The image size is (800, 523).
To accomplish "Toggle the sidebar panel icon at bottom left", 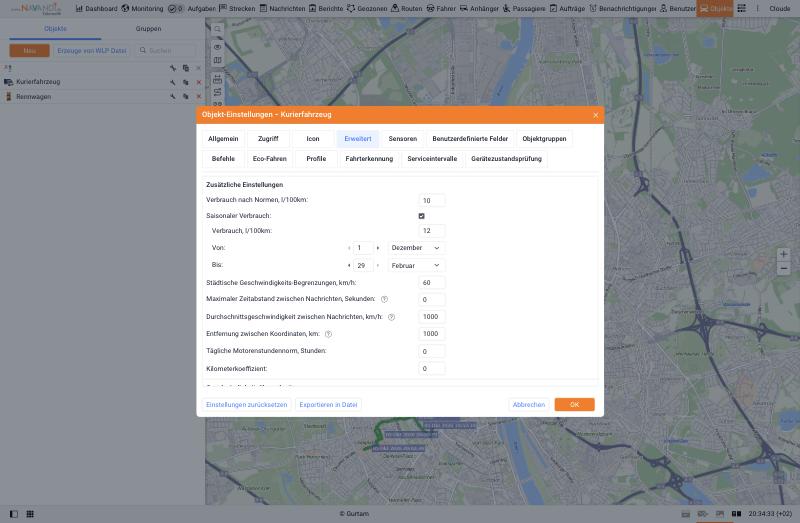I will (x=14, y=514).
